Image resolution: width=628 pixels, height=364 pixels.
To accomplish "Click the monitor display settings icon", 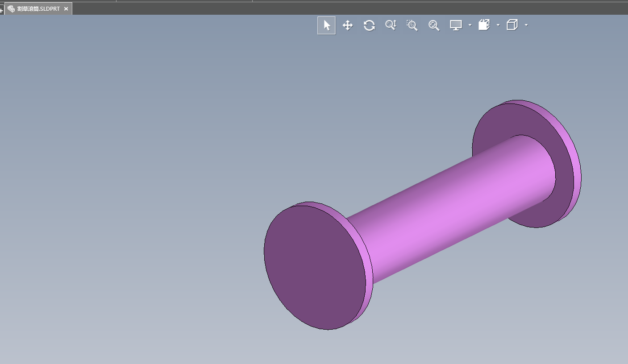I will click(456, 25).
